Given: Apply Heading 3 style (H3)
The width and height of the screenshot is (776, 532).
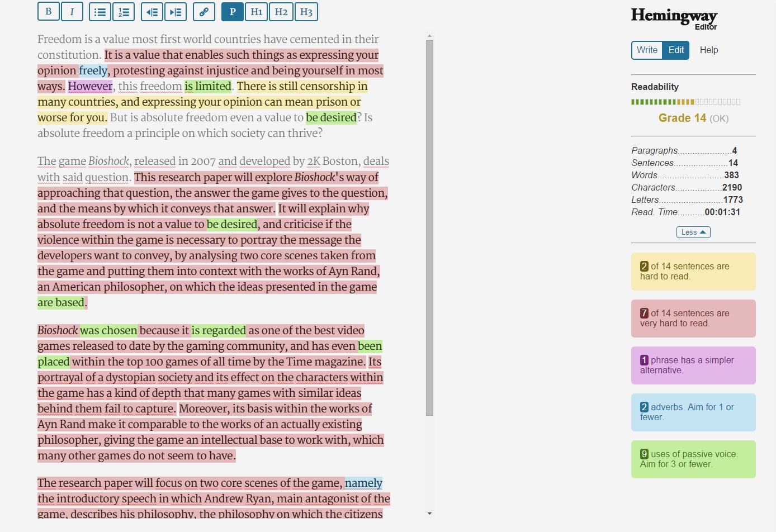Looking at the screenshot, I should [306, 11].
